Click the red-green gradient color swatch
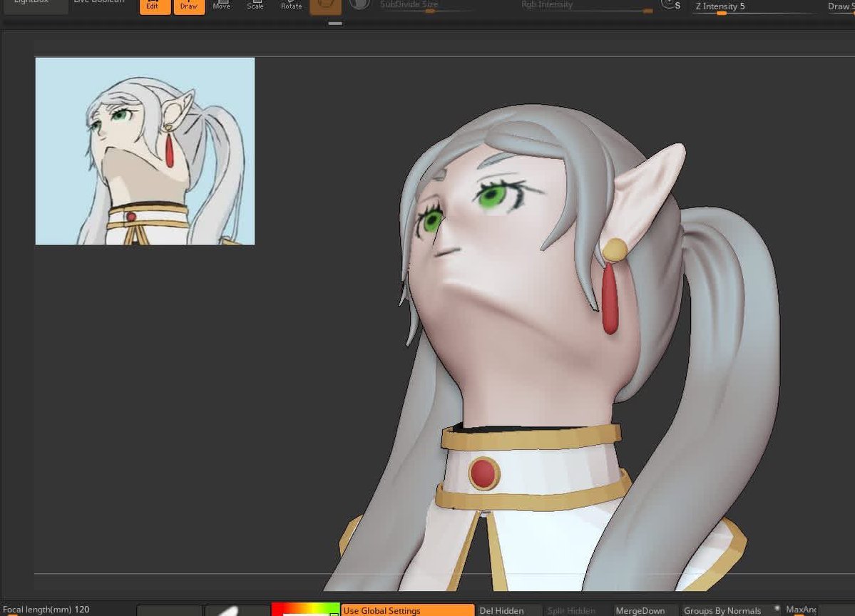This screenshot has width=855, height=616. click(x=305, y=609)
